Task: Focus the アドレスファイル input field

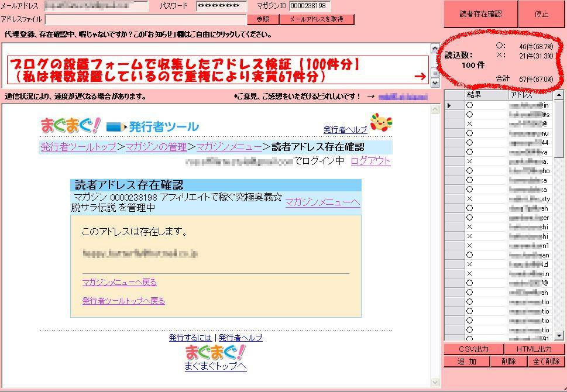Action: 145,19
